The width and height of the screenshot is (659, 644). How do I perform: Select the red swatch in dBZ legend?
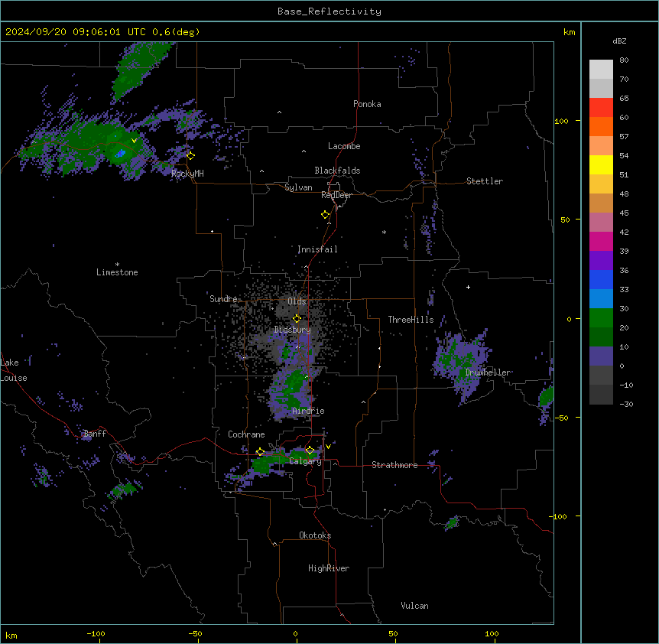coord(601,108)
